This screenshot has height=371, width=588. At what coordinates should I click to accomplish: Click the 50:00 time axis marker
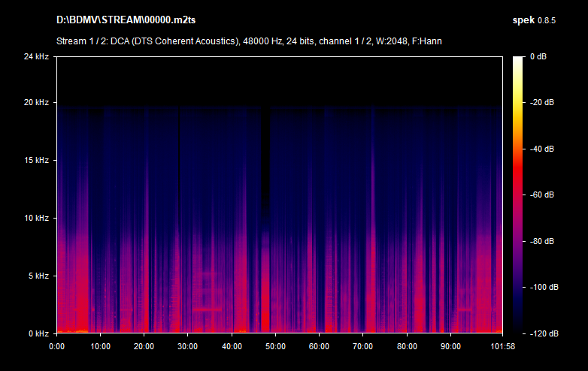(276, 346)
